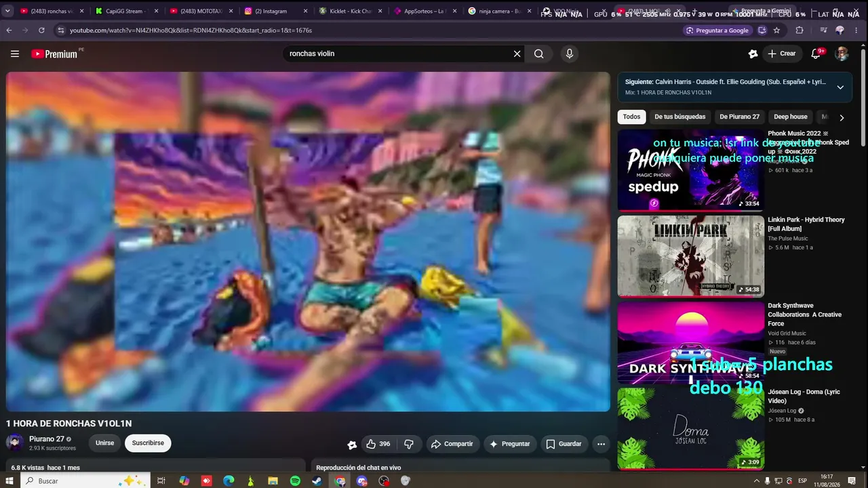The width and height of the screenshot is (868, 488).
Task: Open the Phonk Music 2022 thumbnail
Action: coord(690,170)
